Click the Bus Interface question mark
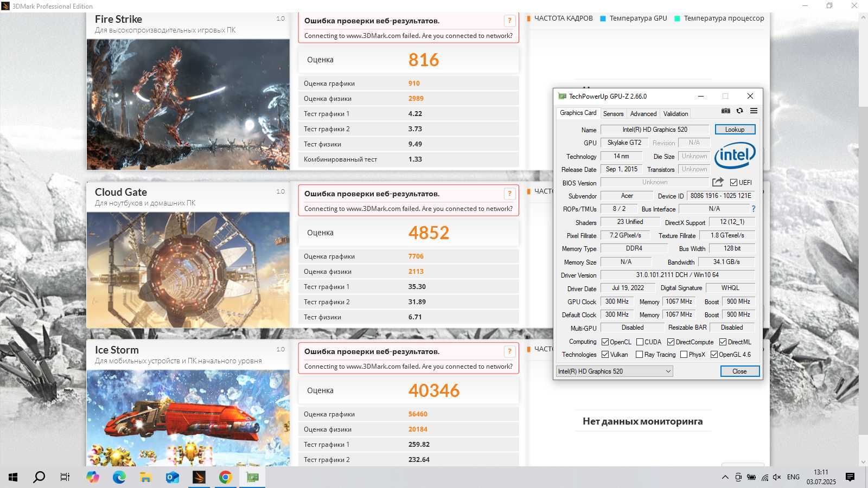 753,209
